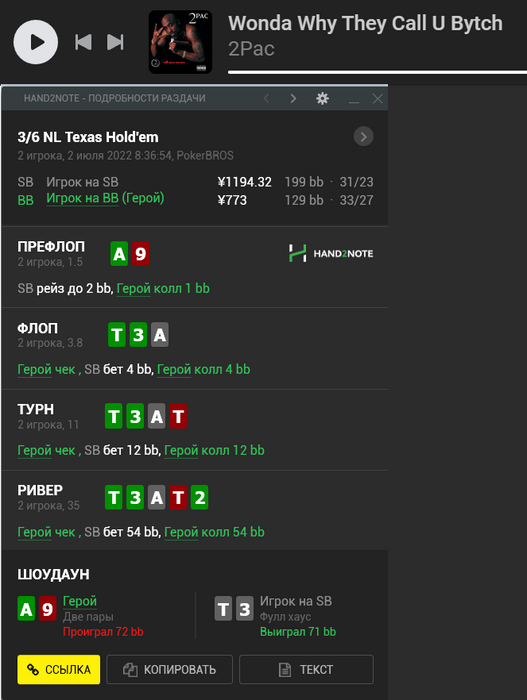The width and height of the screenshot is (527, 700).
Task: Open Hand2Note settings gear
Action: tap(322, 98)
